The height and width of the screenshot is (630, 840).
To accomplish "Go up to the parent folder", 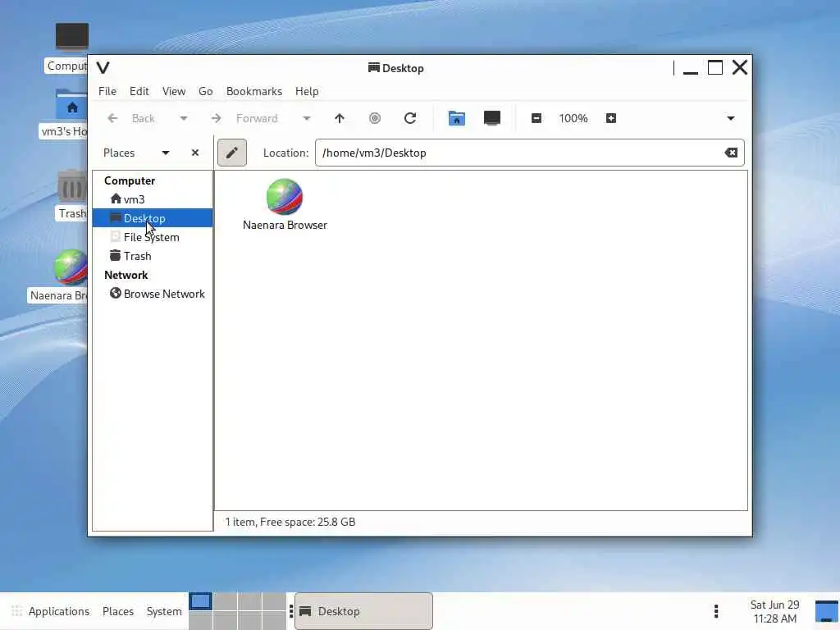I will tap(340, 118).
